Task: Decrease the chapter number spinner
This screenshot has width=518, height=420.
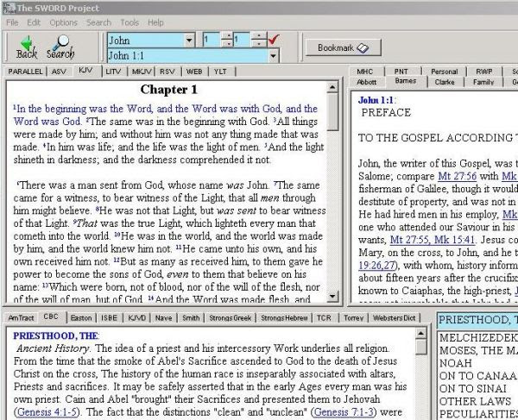Action: pos(227,43)
